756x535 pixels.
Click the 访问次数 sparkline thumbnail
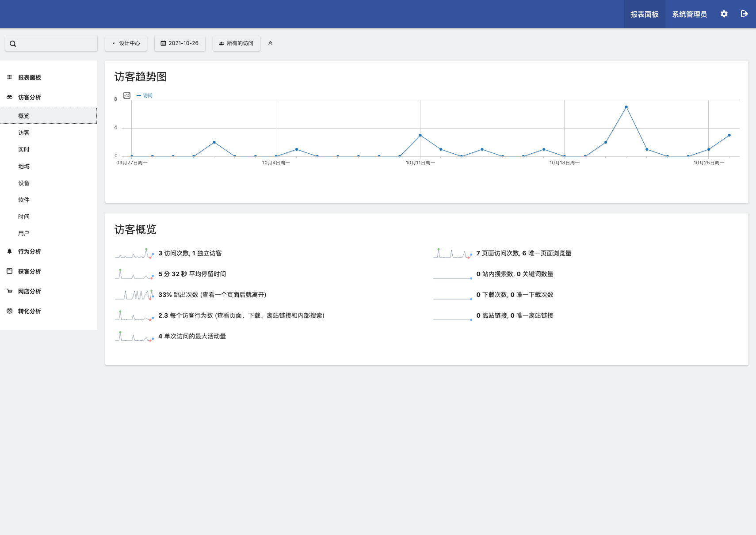point(134,253)
